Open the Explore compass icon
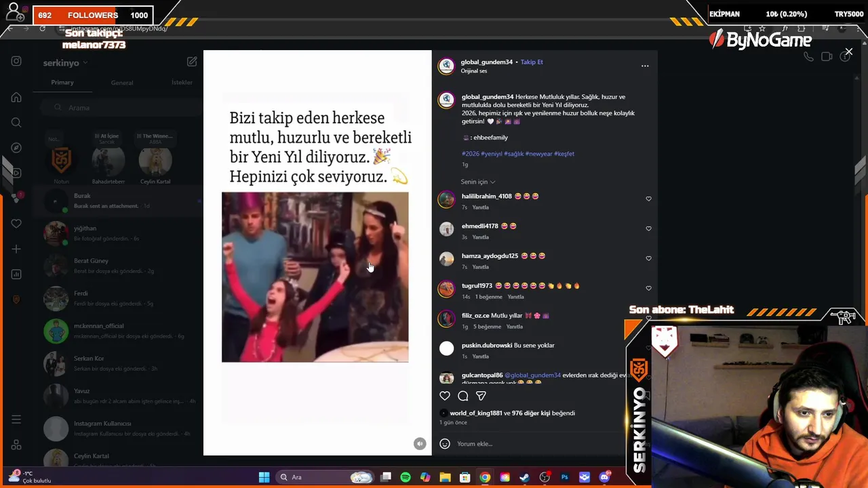The width and height of the screenshot is (868, 488). [x=16, y=148]
